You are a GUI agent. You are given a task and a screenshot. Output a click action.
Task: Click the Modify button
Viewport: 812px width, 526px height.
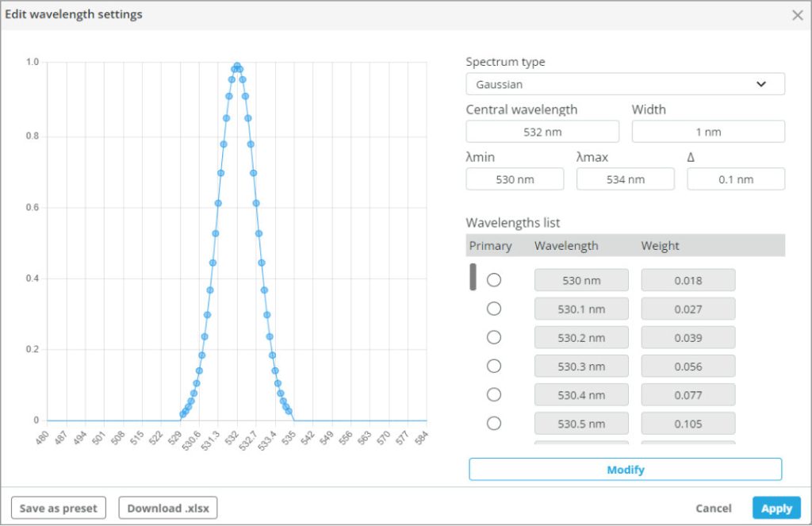point(625,470)
